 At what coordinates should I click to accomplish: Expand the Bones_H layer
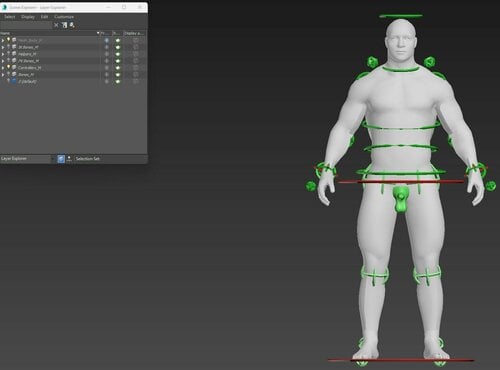click(3, 75)
